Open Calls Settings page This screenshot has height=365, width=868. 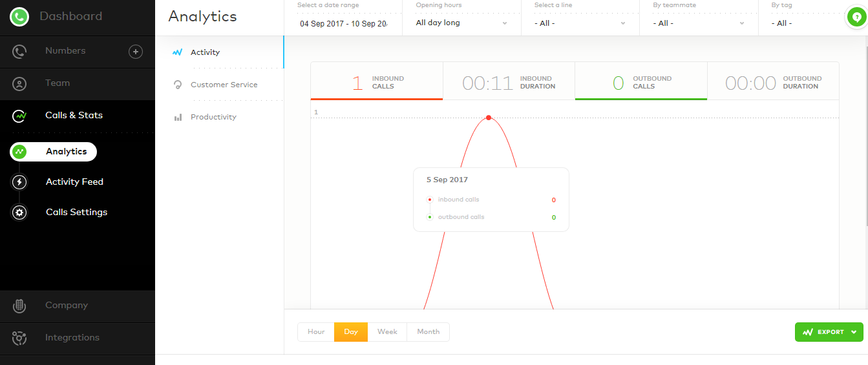(x=76, y=213)
